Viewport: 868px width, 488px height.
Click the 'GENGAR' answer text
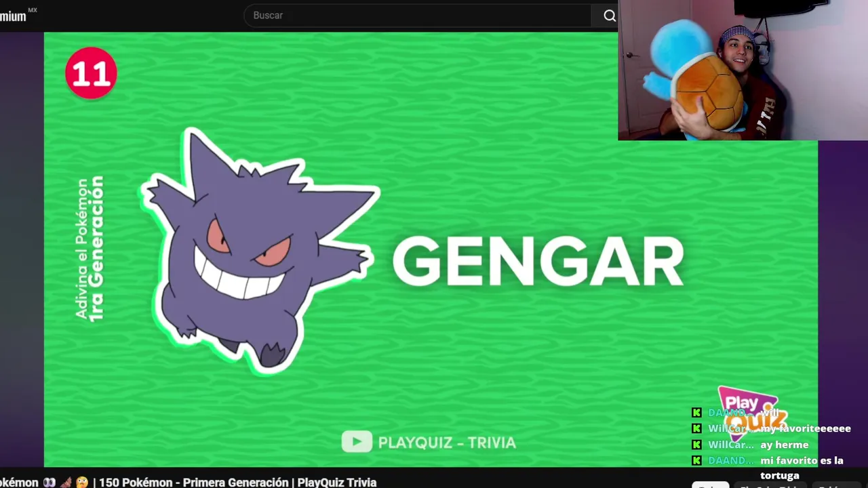tap(538, 262)
